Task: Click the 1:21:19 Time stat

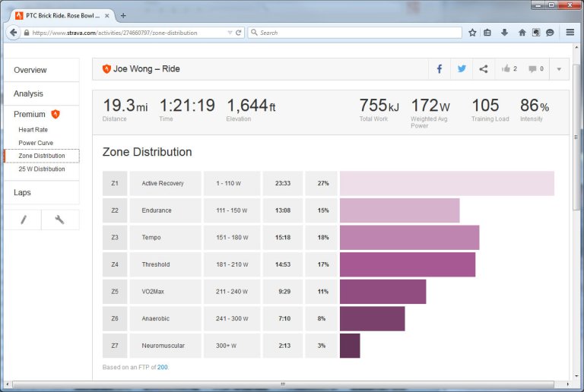Action: [x=187, y=109]
